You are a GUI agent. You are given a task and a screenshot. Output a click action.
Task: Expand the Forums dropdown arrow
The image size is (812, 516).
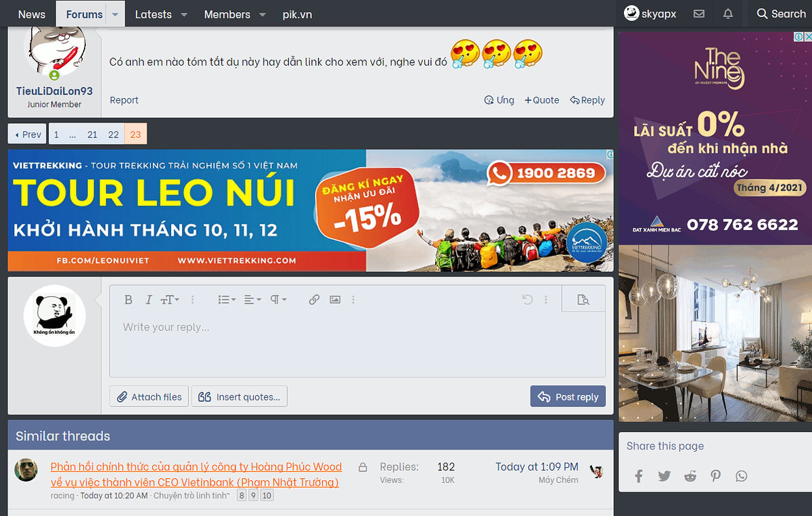pyautogui.click(x=115, y=14)
